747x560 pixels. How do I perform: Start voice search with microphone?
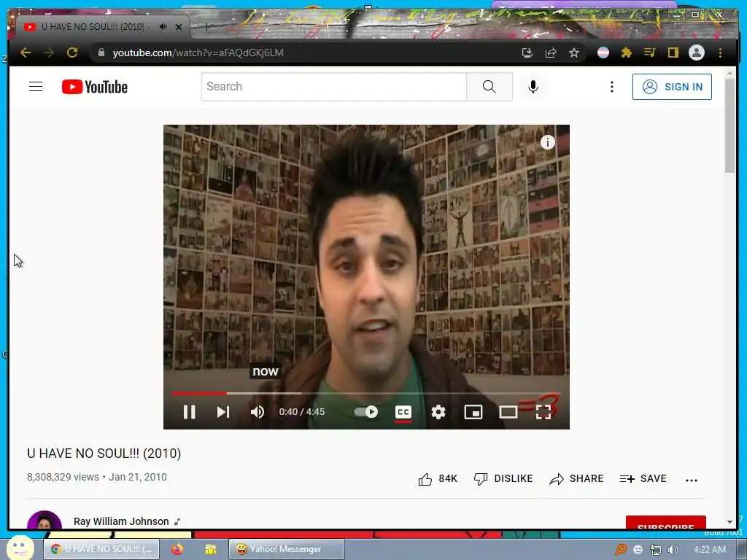[x=533, y=87]
